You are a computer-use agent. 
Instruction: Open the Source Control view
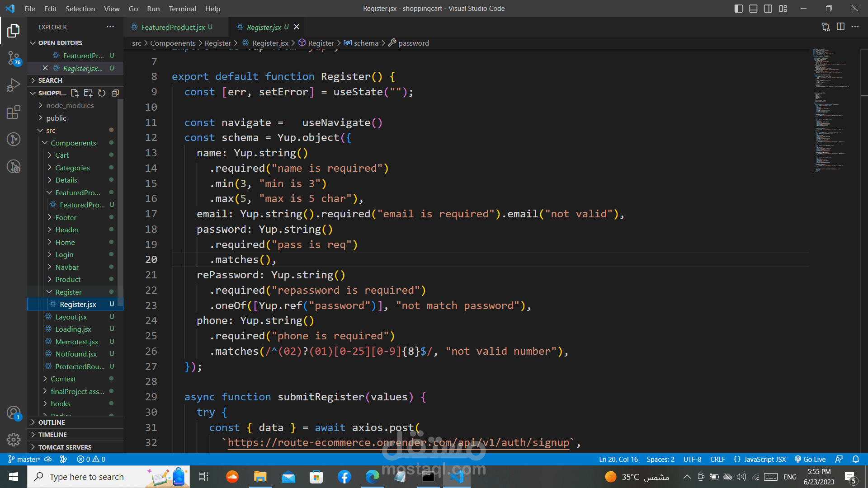(x=14, y=58)
